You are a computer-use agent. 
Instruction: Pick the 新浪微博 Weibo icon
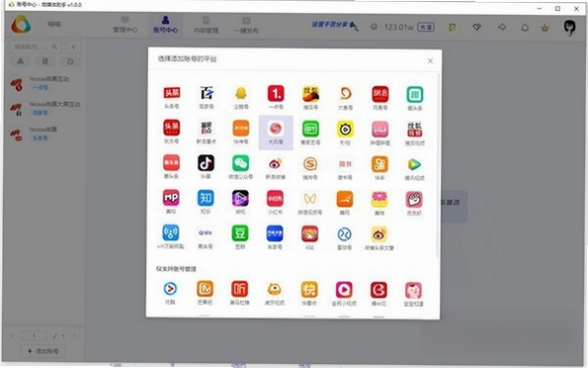point(276,164)
